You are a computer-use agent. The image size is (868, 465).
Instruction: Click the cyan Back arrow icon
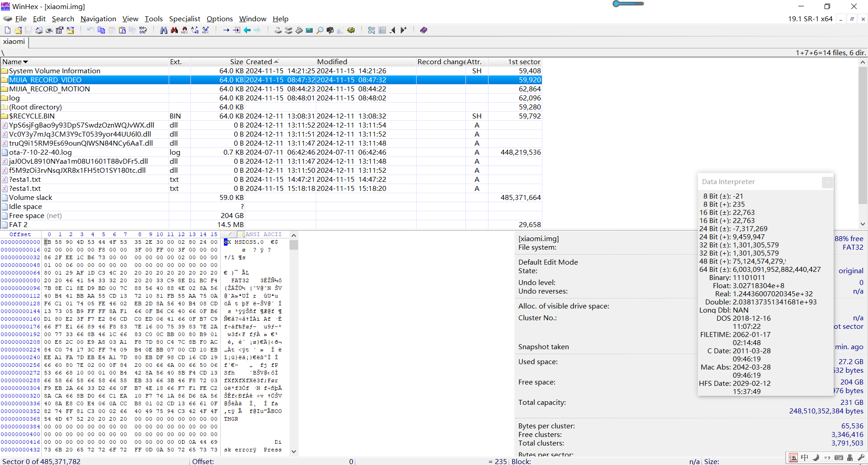247,30
